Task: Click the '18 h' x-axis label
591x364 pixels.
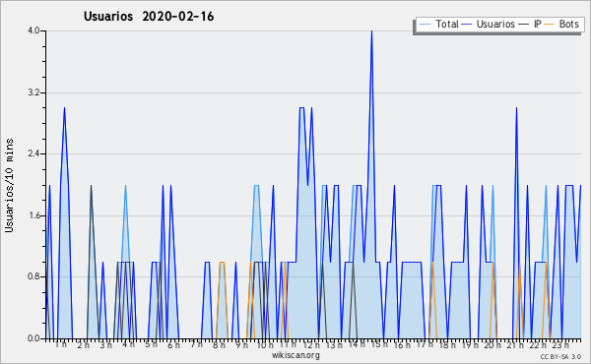Action: click(x=447, y=344)
